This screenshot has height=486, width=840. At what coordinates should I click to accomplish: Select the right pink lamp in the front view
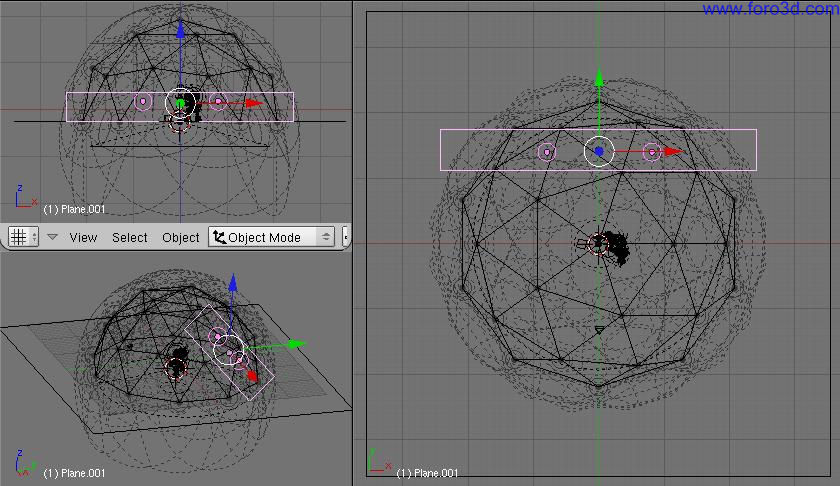point(218,101)
